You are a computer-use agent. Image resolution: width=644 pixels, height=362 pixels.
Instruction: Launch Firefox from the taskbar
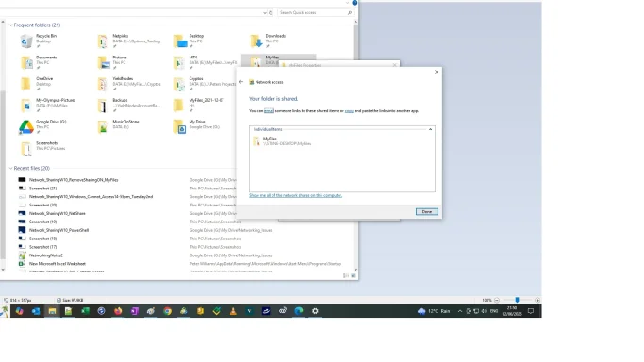(118, 311)
